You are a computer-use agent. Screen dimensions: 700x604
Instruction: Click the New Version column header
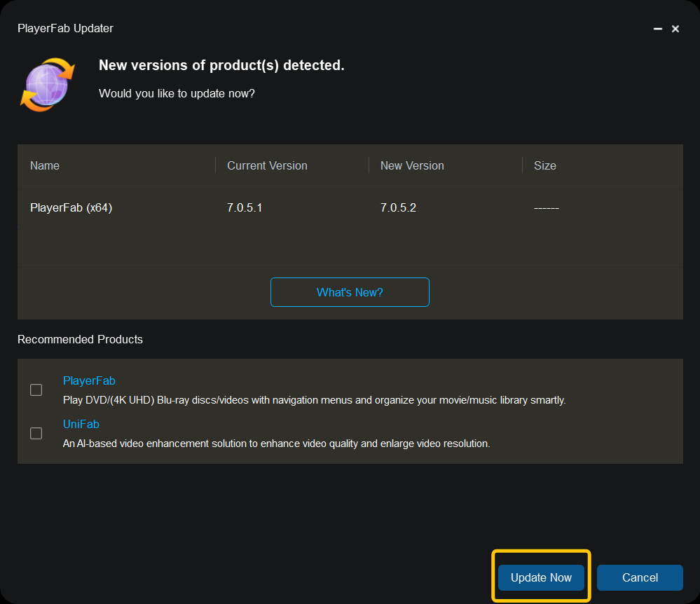coord(412,165)
